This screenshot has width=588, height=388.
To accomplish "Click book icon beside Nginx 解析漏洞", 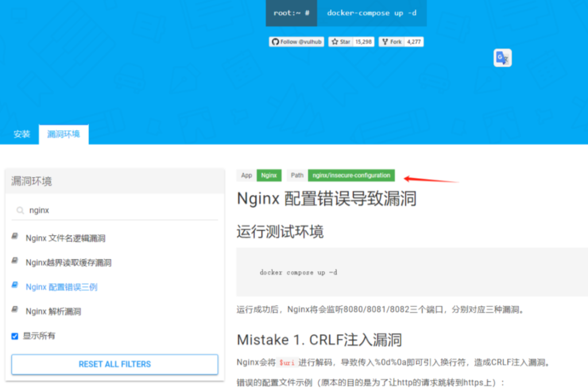I will tap(15, 309).
